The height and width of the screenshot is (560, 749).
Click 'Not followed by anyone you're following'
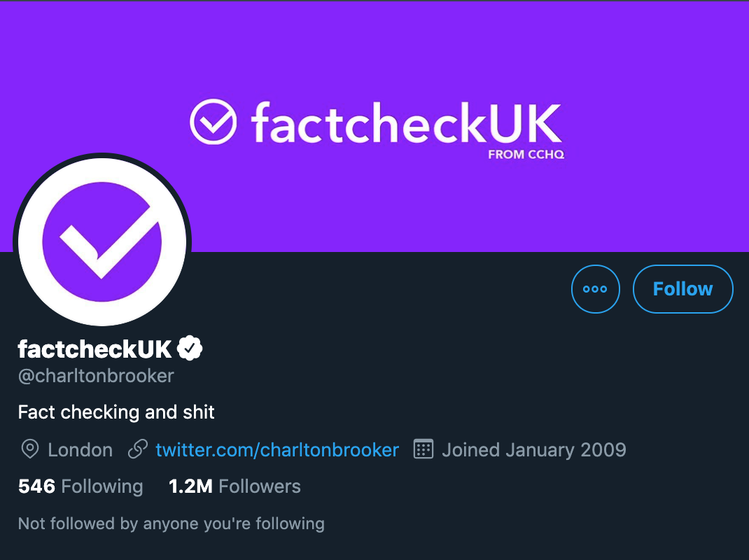pyautogui.click(x=171, y=524)
